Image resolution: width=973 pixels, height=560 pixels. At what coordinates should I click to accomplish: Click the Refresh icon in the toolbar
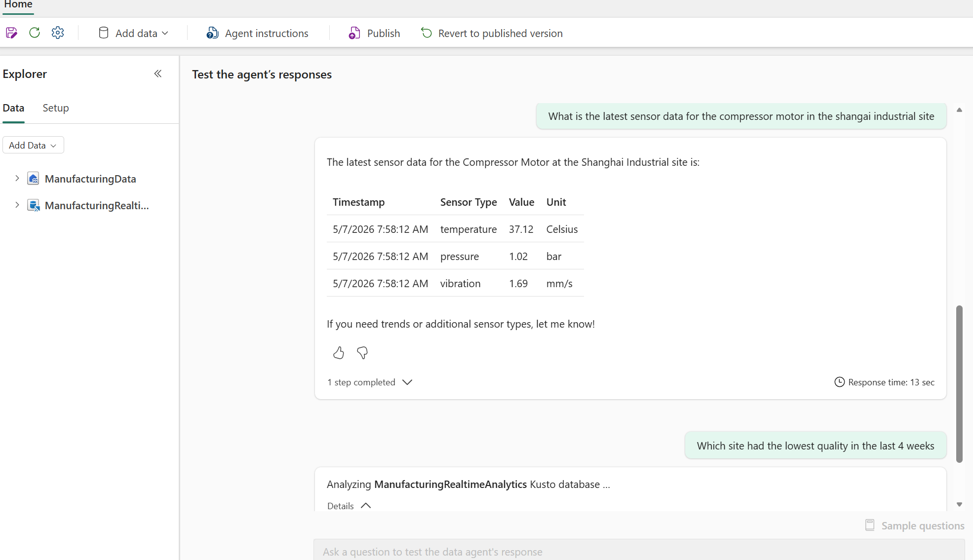pos(35,33)
